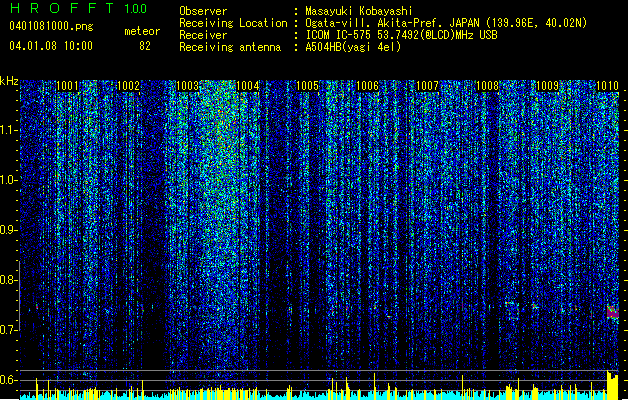Click the observer name Masayuki Kobayashi
The image size is (629, 400).
coord(359,11)
